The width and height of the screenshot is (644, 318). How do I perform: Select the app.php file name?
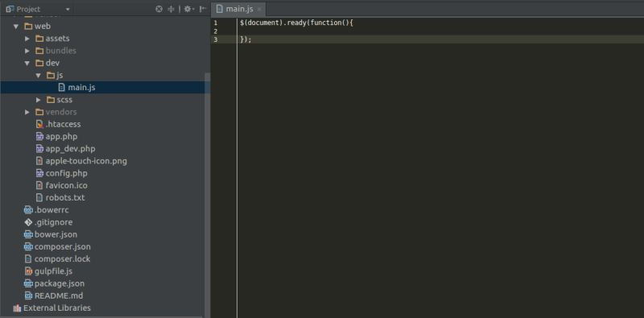click(61, 136)
